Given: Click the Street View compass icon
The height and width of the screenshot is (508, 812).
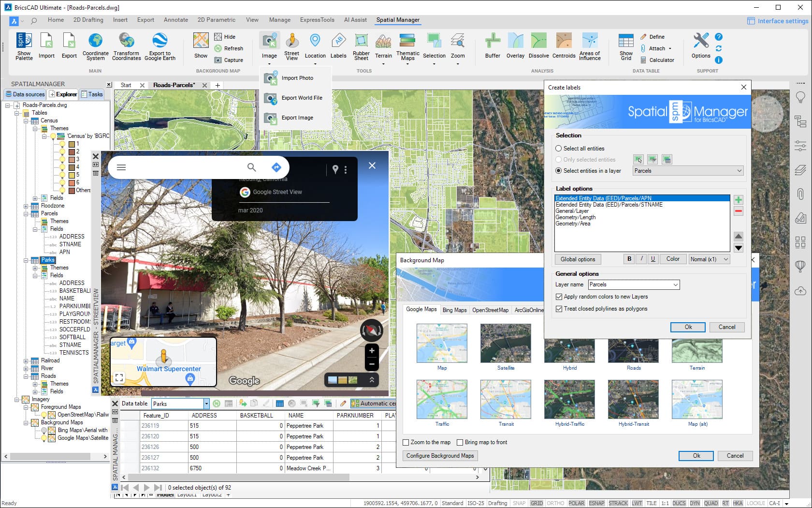Looking at the screenshot, I should (372, 330).
